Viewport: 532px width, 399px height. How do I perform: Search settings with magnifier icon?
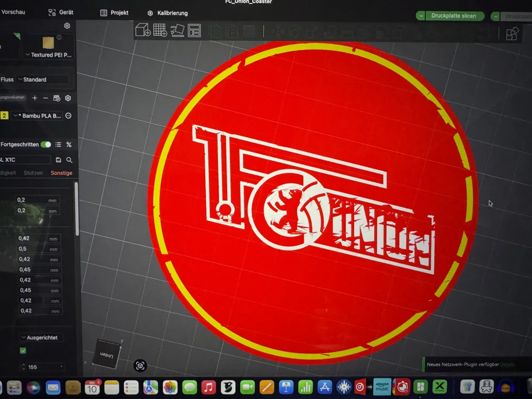[x=69, y=160]
